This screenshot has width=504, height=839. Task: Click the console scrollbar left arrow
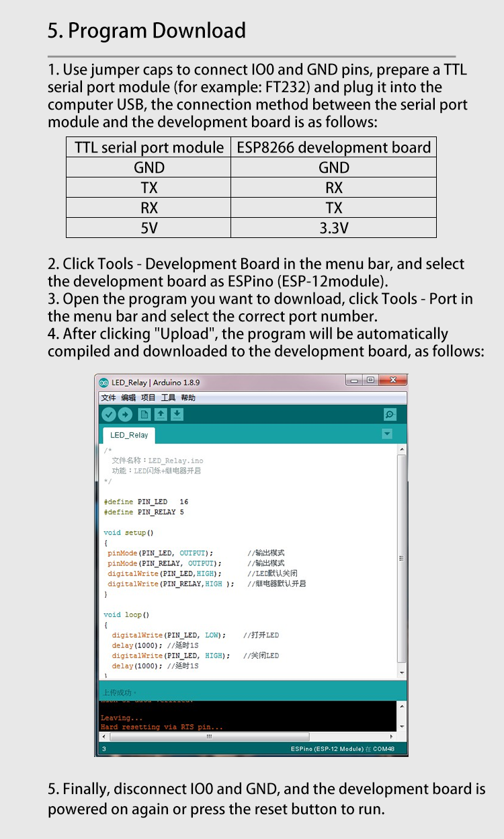(103, 737)
